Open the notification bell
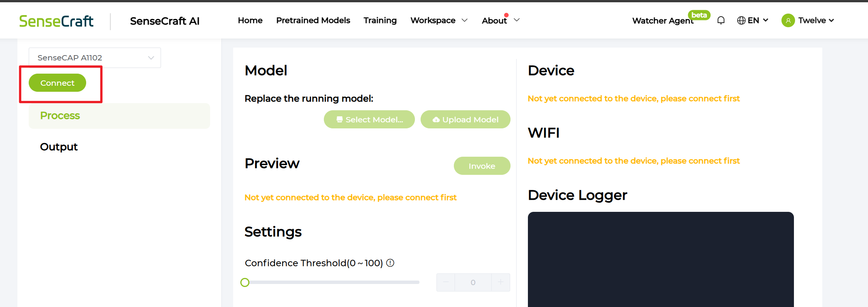 [x=721, y=20]
